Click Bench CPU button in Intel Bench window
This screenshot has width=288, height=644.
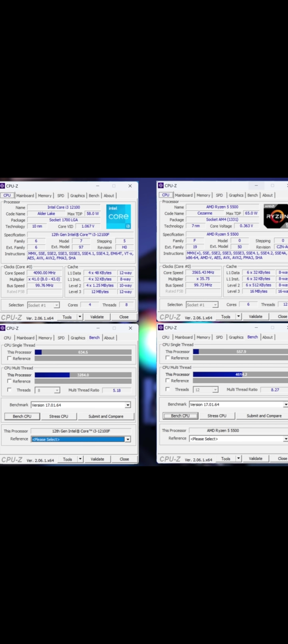click(x=22, y=416)
